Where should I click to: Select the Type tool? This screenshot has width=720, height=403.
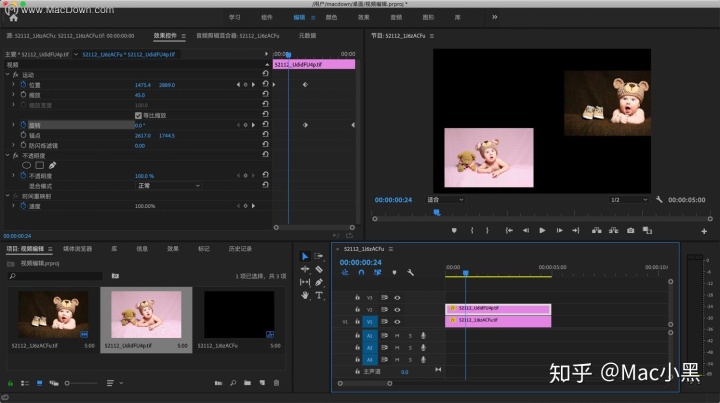coord(319,296)
